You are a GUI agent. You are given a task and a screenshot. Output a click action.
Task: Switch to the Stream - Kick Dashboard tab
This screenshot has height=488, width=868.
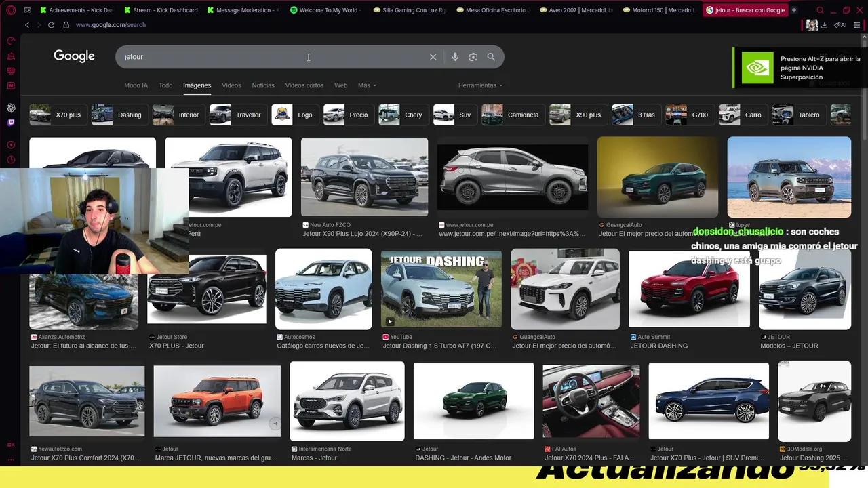[x=161, y=10]
